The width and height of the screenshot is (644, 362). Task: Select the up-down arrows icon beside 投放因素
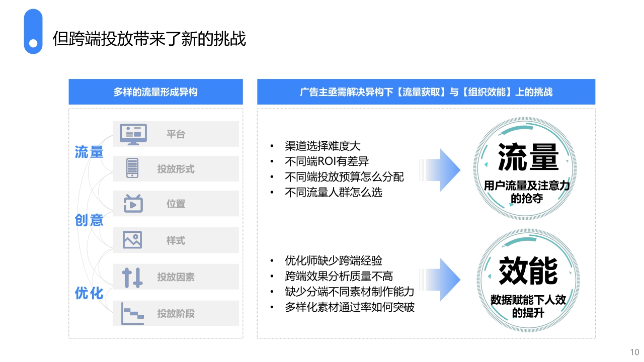pyautogui.click(x=132, y=276)
